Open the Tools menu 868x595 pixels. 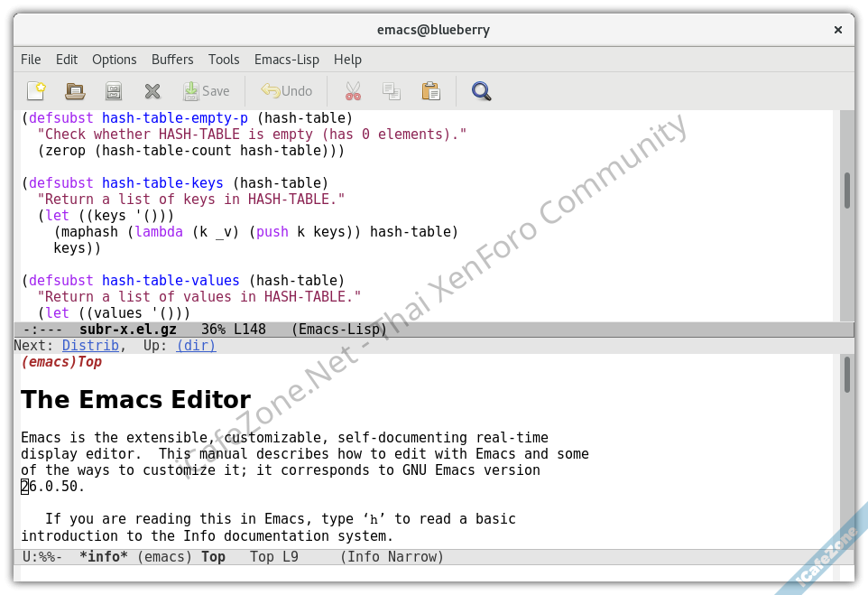(224, 59)
